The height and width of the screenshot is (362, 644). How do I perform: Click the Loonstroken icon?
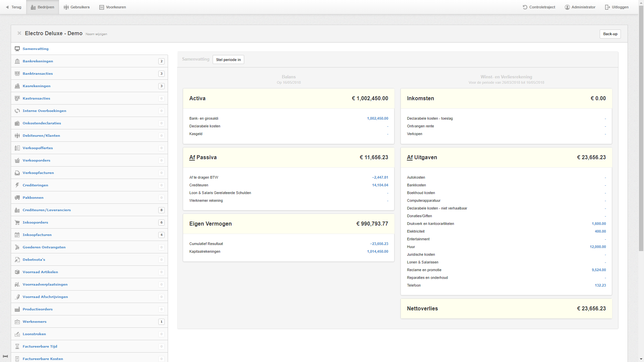tap(17, 334)
